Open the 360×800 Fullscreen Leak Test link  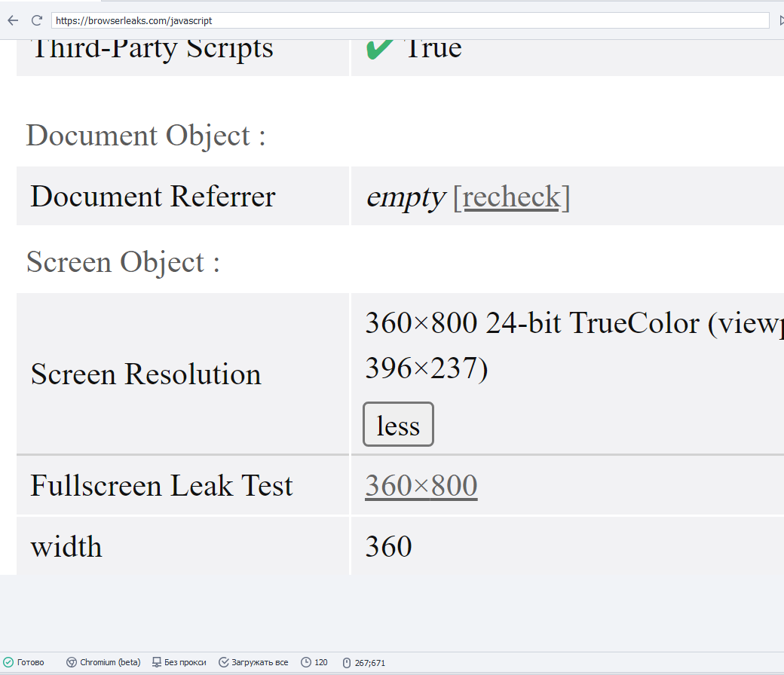point(421,486)
